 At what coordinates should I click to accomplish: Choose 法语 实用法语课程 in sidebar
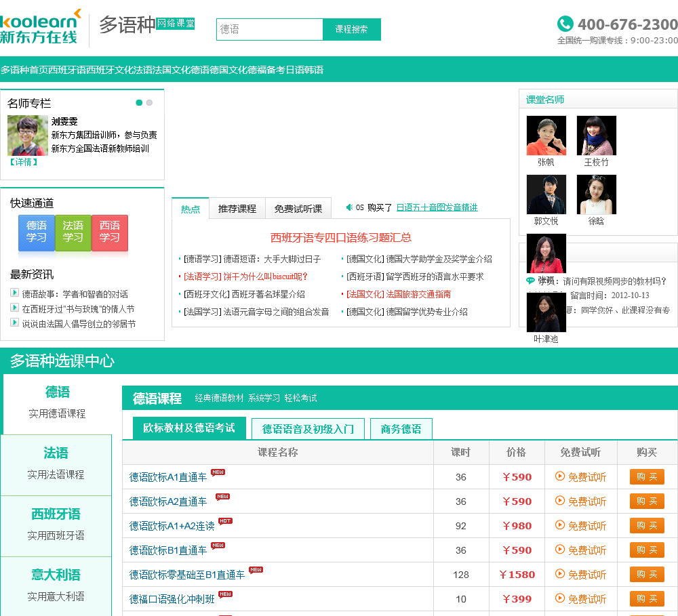(x=56, y=464)
